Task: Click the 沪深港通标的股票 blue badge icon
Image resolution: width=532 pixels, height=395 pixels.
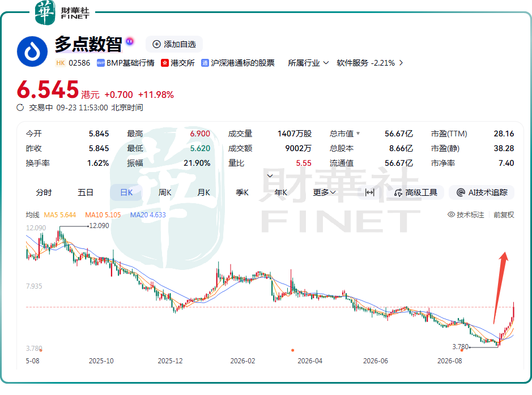Action: (x=205, y=63)
